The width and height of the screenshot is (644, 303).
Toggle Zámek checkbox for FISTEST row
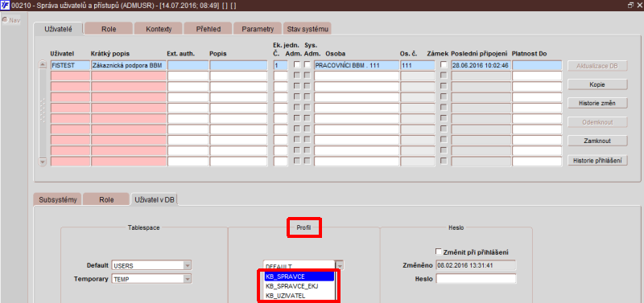(444, 65)
